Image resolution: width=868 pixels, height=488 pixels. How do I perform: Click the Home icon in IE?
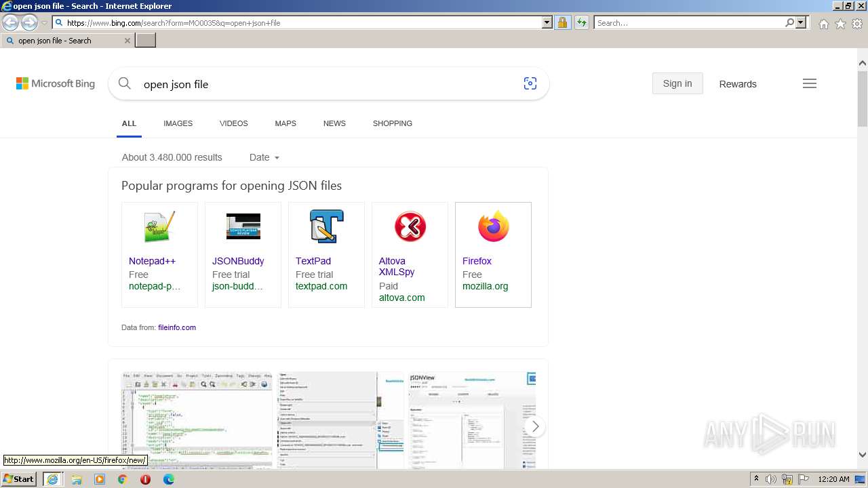pos(823,24)
